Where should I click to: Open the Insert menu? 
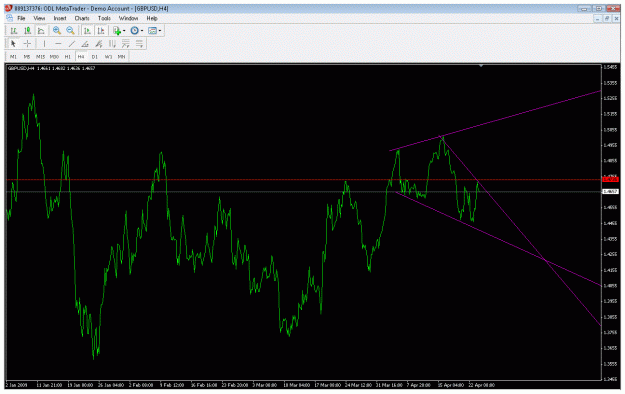[x=60, y=18]
